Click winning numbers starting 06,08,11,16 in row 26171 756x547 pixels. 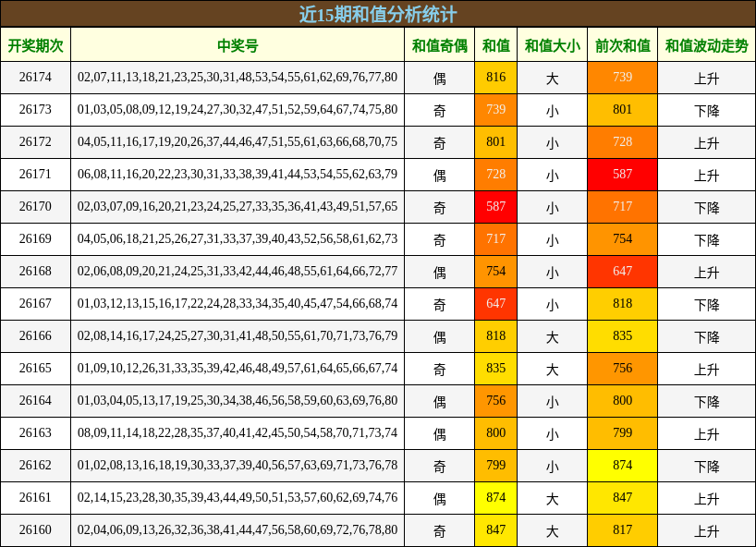pos(238,174)
